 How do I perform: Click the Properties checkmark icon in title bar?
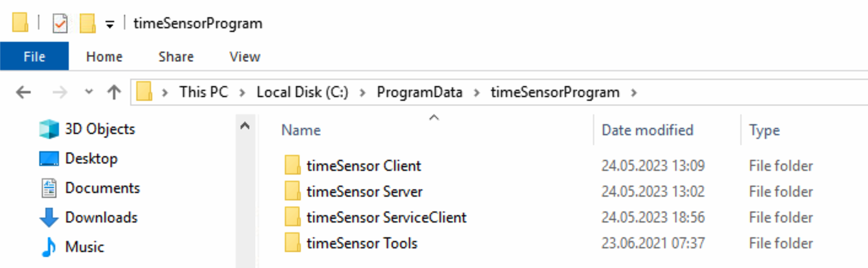[60, 24]
